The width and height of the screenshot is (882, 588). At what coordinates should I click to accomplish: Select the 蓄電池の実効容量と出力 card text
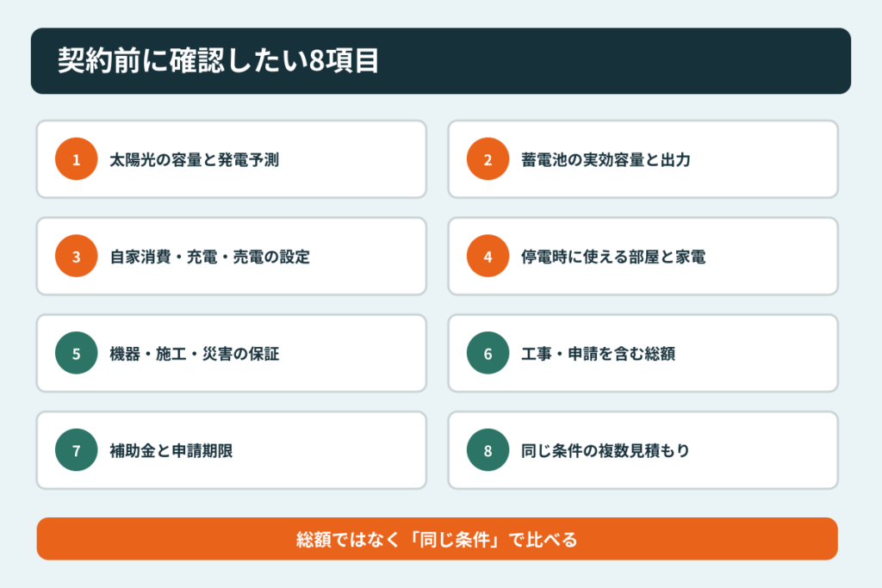pos(606,159)
